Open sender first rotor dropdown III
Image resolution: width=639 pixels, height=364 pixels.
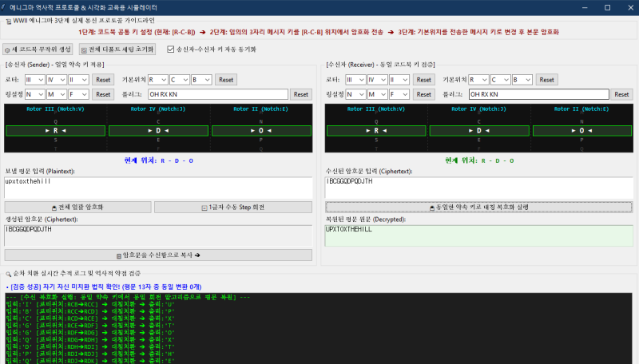[x=34, y=80]
